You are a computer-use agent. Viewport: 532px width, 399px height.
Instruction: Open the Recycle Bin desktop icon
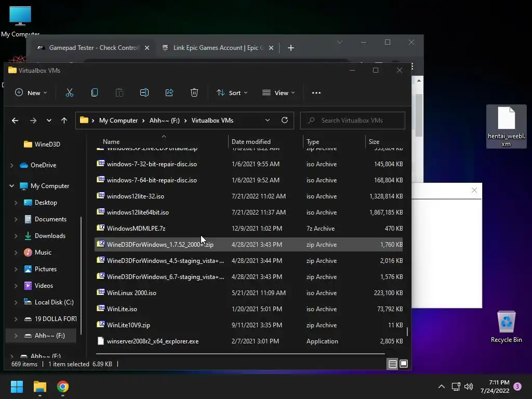[506, 327]
